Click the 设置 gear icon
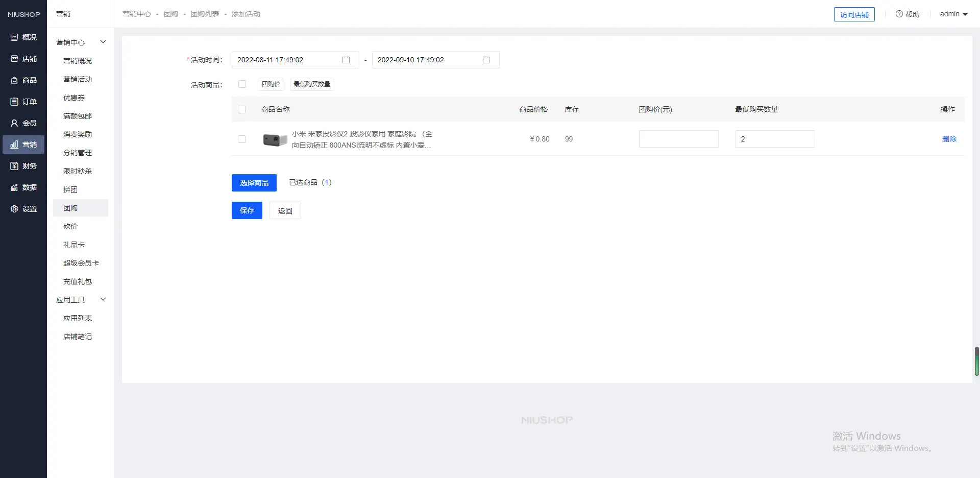The image size is (980, 478). click(14, 209)
